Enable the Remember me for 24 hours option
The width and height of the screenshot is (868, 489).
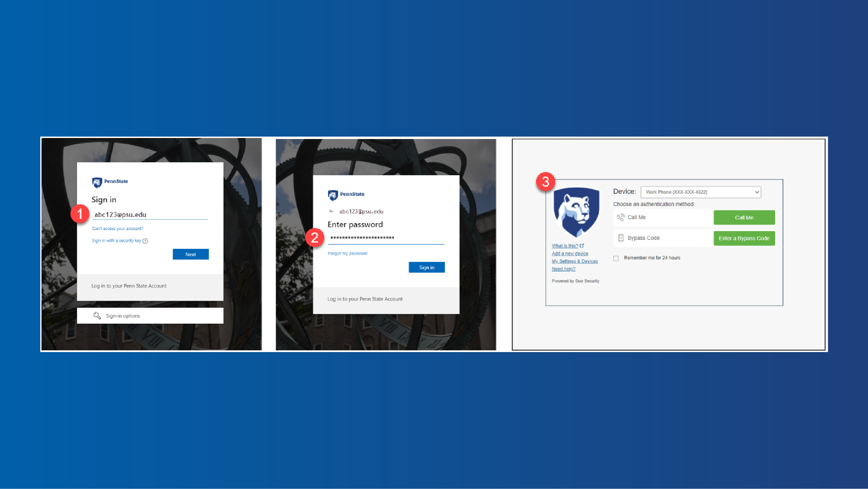(616, 257)
